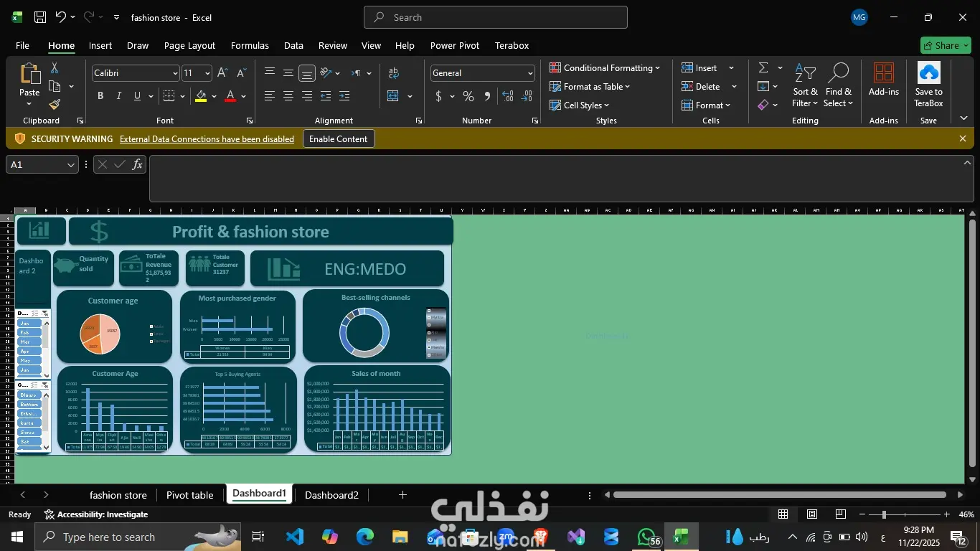
Task: Apply Accounting dollar number format
Action: [x=438, y=96]
